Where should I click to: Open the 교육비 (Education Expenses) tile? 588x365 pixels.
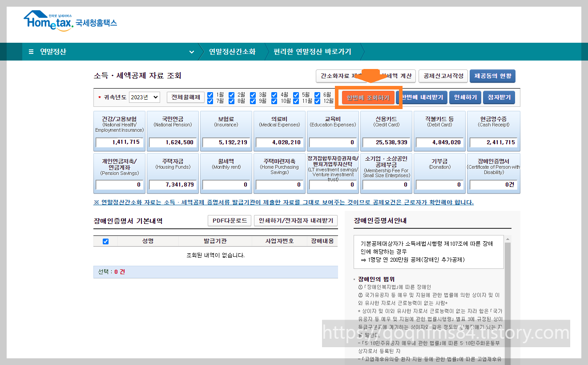pyautogui.click(x=333, y=131)
